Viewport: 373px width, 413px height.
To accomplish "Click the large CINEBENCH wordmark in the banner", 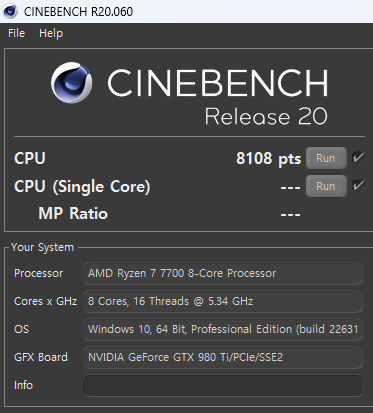I will tap(217, 82).
